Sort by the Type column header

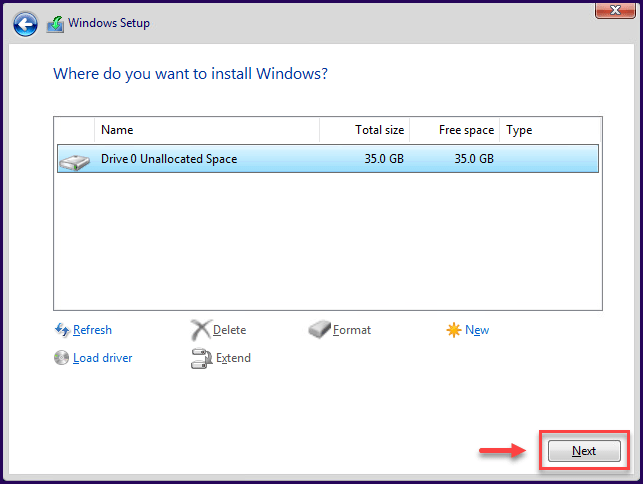click(x=550, y=130)
